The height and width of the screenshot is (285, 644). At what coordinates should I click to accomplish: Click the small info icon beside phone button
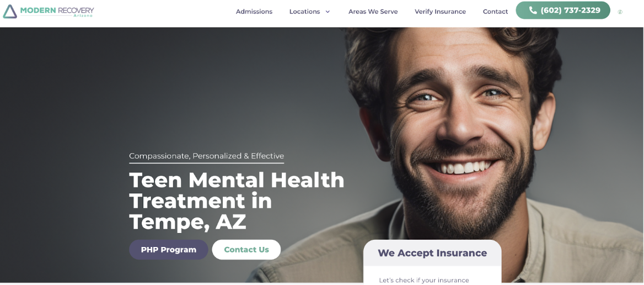click(620, 12)
